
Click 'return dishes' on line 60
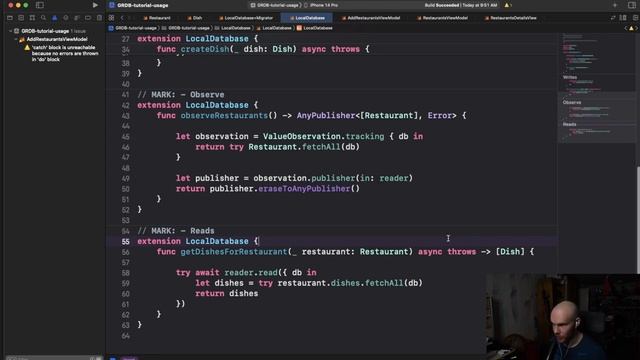pos(227,293)
